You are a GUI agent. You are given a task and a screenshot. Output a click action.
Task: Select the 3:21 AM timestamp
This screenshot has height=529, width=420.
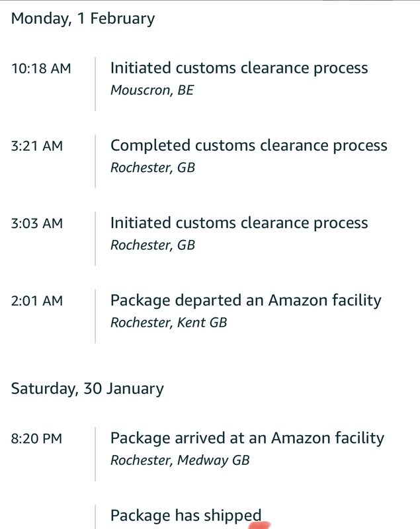[37, 145]
